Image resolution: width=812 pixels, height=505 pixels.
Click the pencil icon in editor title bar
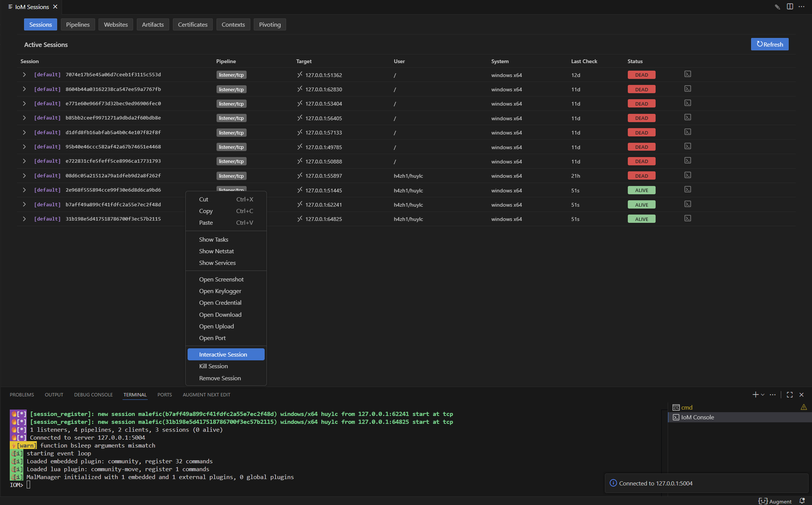(777, 7)
